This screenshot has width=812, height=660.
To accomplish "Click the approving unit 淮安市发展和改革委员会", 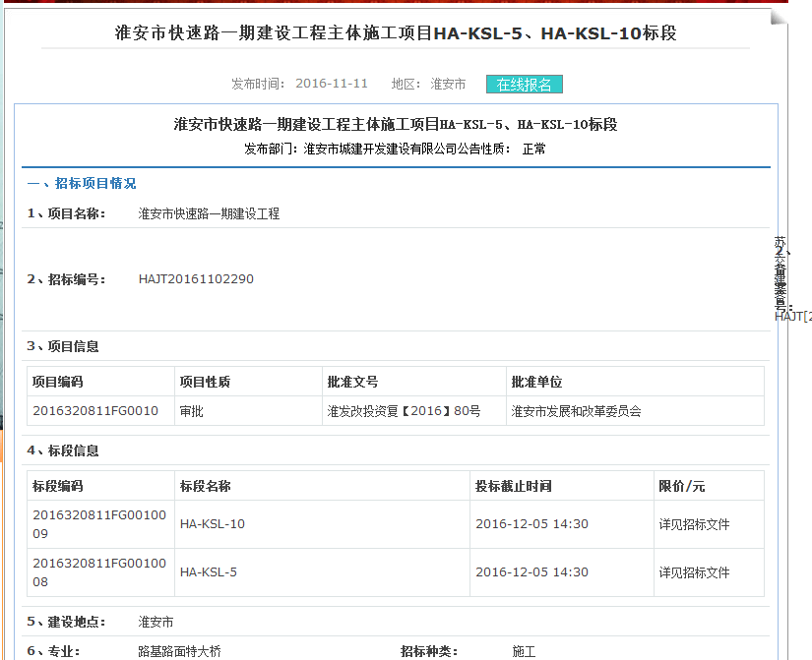I will click(x=576, y=411).
